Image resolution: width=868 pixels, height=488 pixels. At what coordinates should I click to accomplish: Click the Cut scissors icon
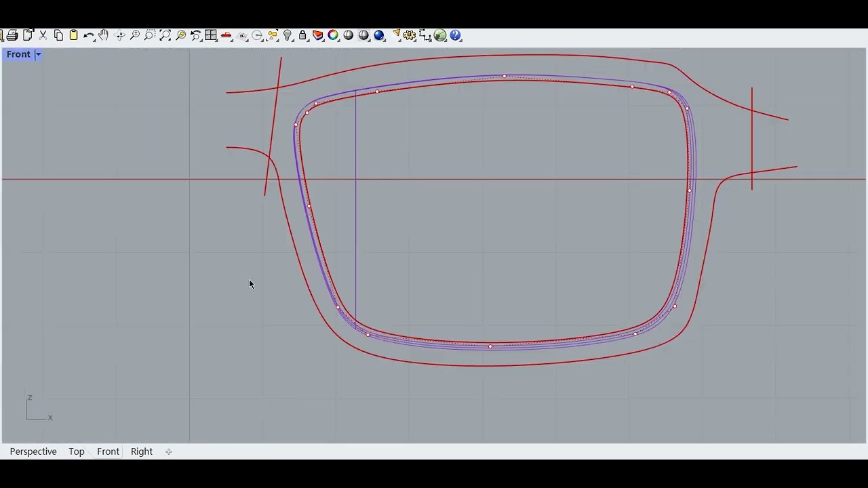43,35
